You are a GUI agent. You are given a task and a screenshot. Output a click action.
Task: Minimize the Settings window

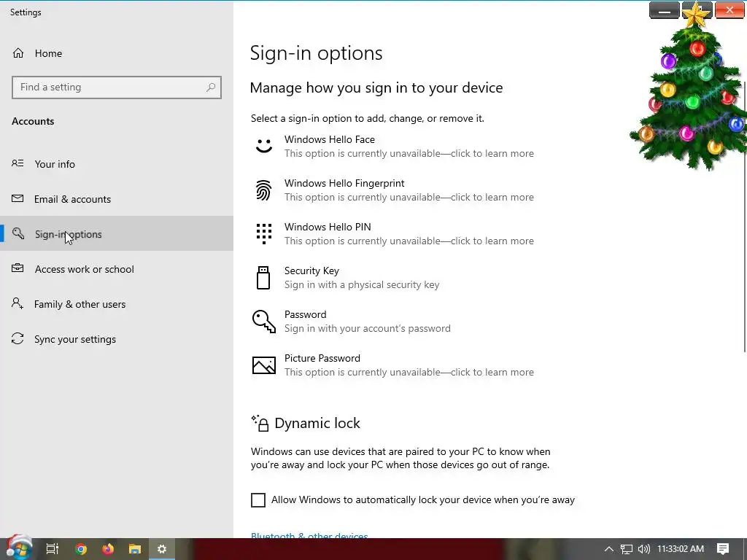pyautogui.click(x=664, y=10)
